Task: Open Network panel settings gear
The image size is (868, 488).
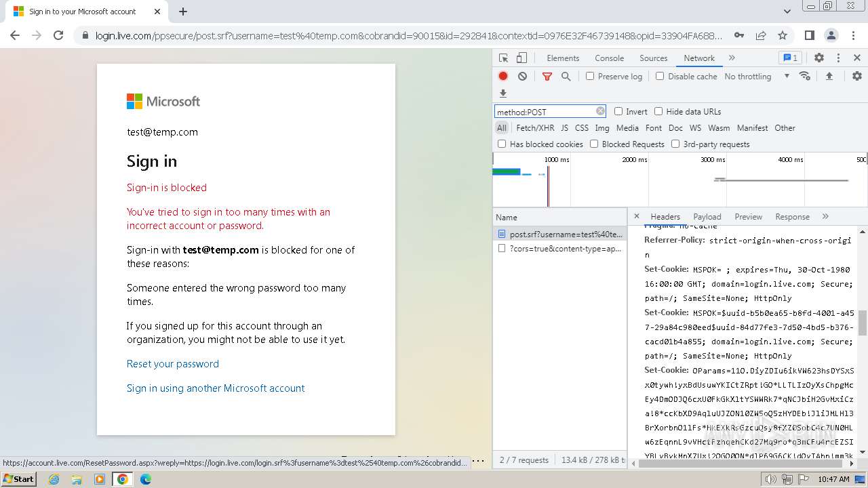Action: coord(857,77)
